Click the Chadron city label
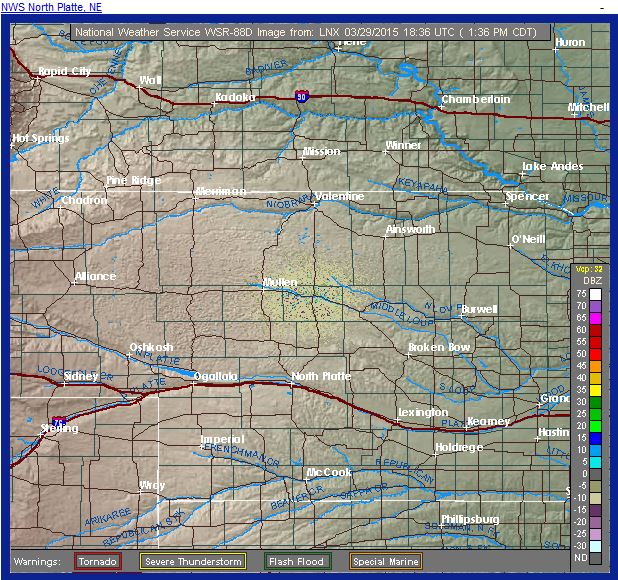618x580 pixels. [84, 200]
